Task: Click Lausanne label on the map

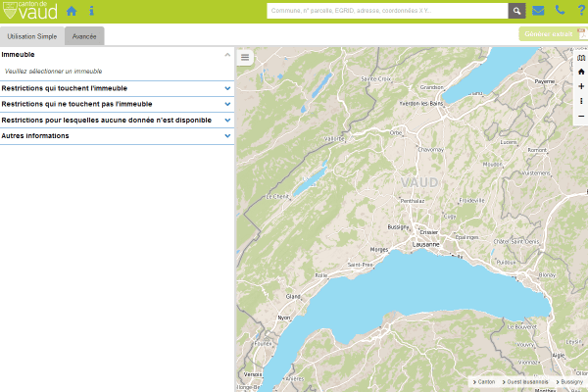Action: click(x=425, y=245)
